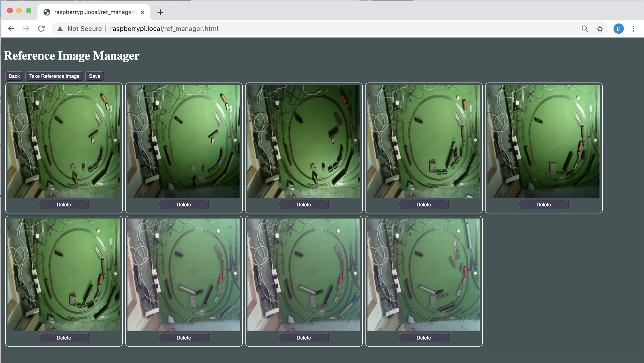Open the zoom magnifier icon in address bar

[585, 29]
